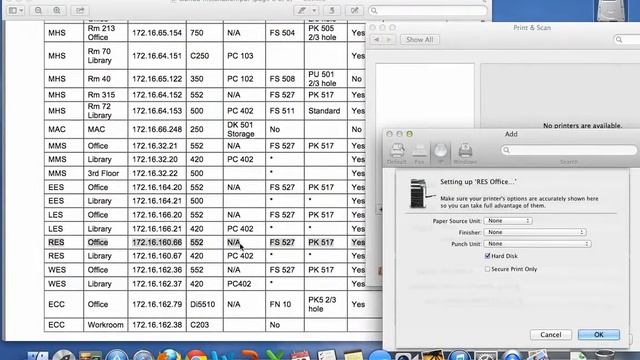Image resolution: width=640 pixels, height=360 pixels.
Task: Select the Default printer tab in Add window
Action: click(x=397, y=154)
